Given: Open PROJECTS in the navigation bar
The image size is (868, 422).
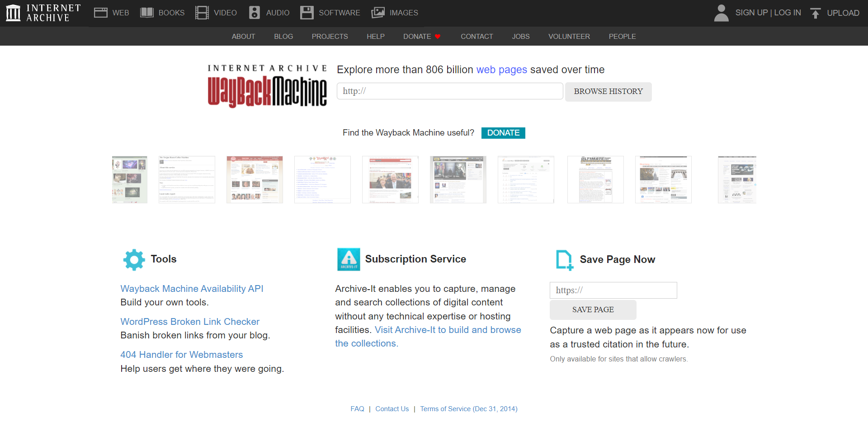Looking at the screenshot, I should 330,37.
